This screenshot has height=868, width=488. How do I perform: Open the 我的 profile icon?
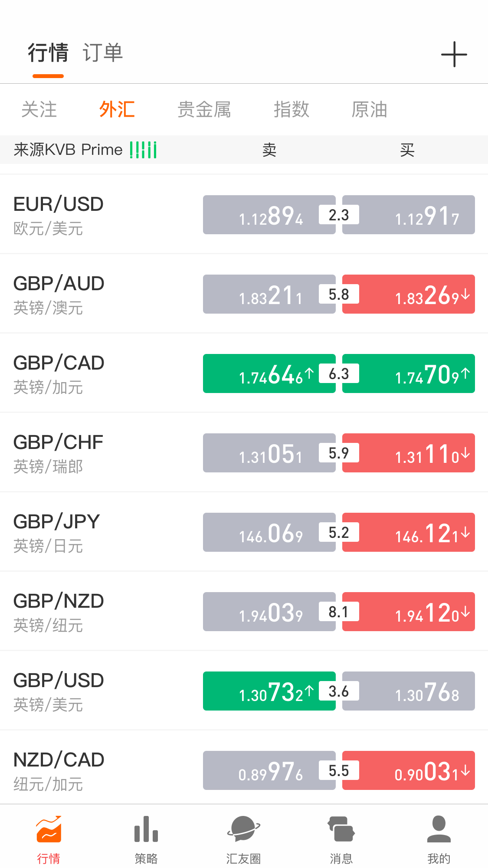pyautogui.click(x=439, y=829)
